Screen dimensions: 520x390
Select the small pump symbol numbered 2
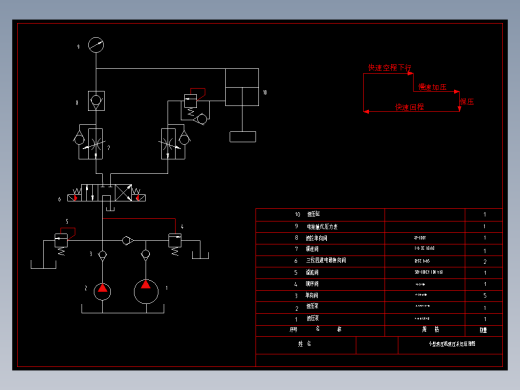[x=102, y=291]
